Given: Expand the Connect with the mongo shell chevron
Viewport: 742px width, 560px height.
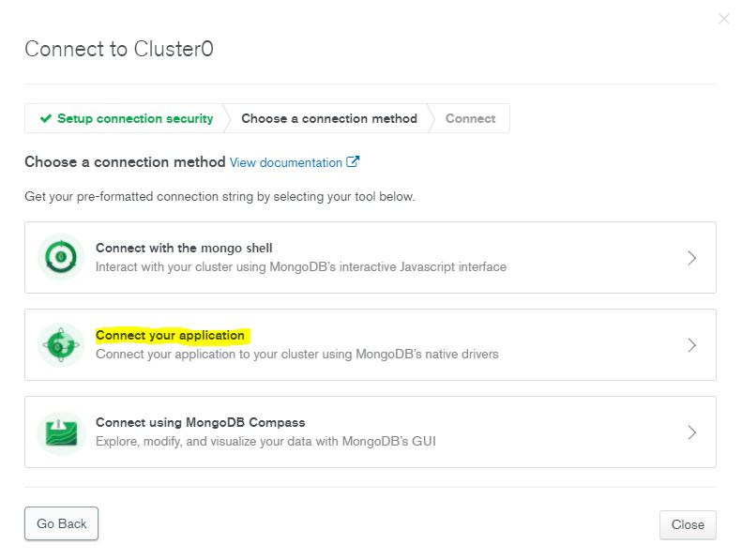Looking at the screenshot, I should (x=692, y=258).
